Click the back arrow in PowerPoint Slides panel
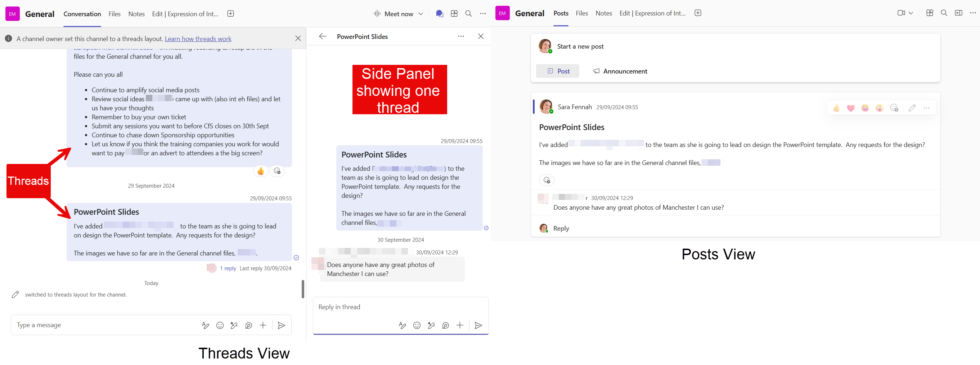The image size is (980, 365). 323,36
